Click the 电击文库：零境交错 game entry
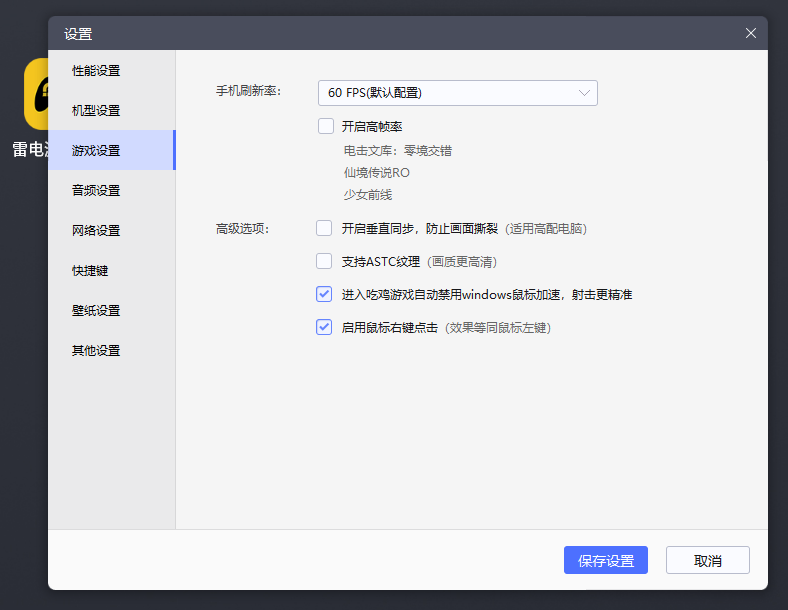Viewport: 788px width, 610px height. [x=398, y=151]
